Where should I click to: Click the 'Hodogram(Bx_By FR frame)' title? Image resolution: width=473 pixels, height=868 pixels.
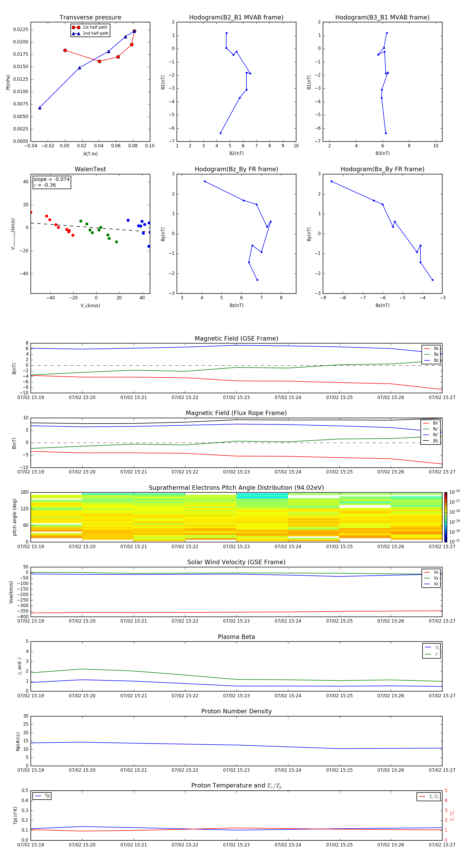(382, 169)
